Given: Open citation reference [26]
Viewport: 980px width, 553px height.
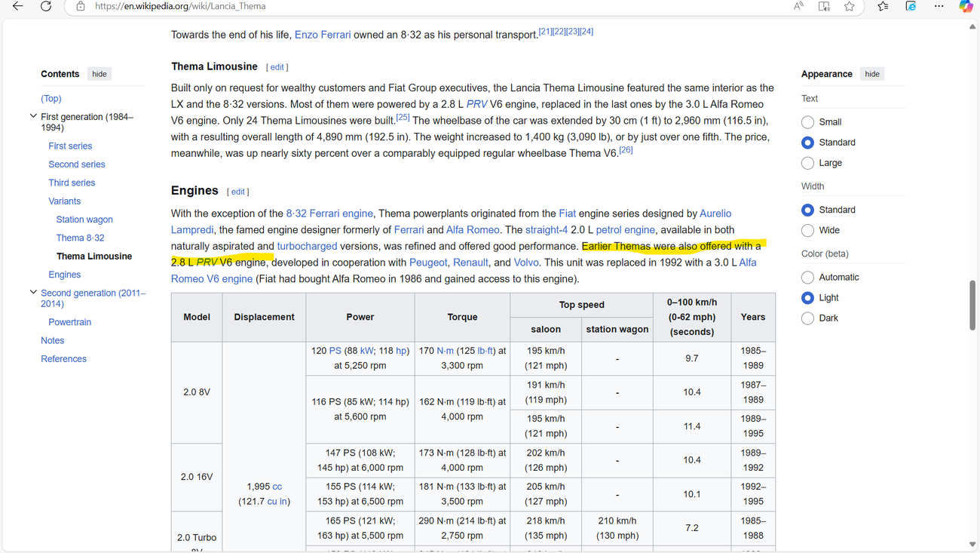Looking at the screenshot, I should [626, 150].
